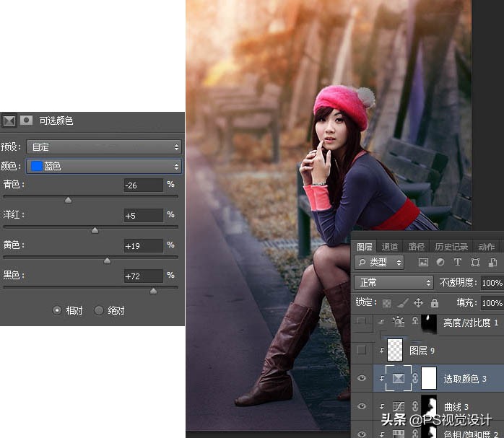
Task: Select the 相对 (Relative) radio button
Action: click(57, 310)
